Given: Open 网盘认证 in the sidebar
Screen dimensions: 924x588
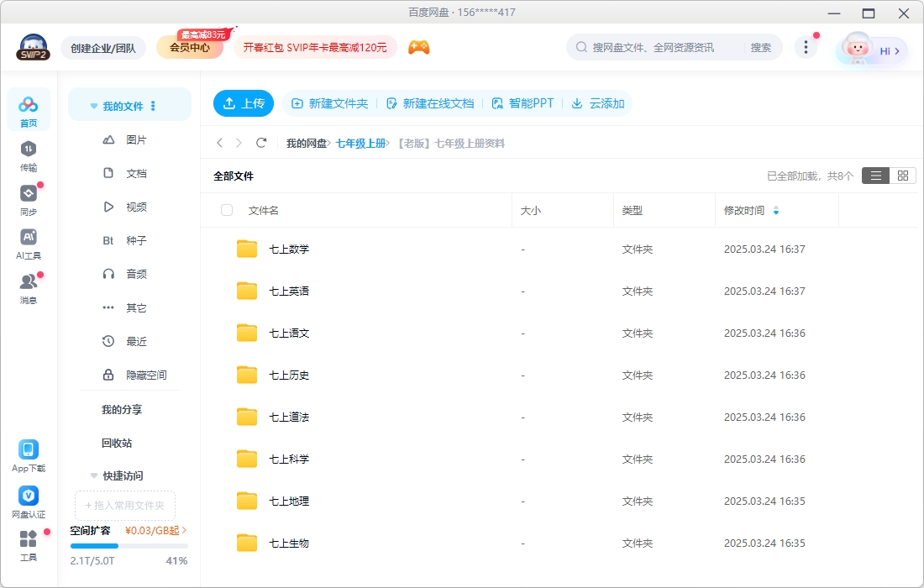Looking at the screenshot, I should pyautogui.click(x=29, y=502).
